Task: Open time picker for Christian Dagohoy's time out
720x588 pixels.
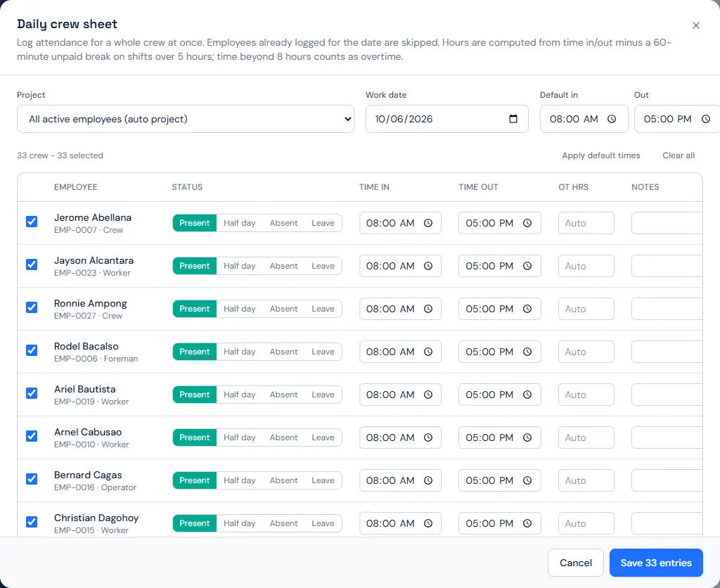Action: click(527, 523)
